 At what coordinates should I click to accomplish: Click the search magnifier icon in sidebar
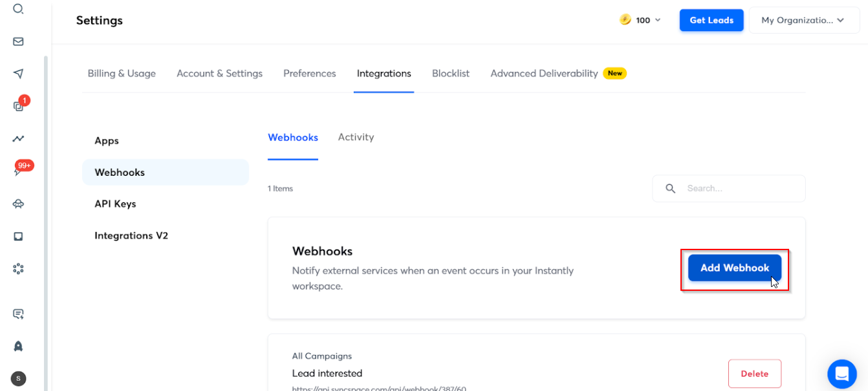18,9
